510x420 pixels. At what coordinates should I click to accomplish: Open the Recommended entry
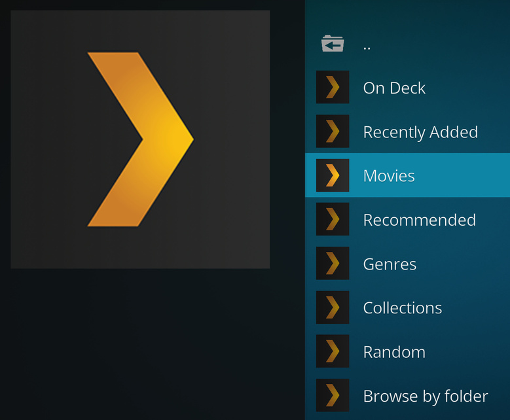408,219
